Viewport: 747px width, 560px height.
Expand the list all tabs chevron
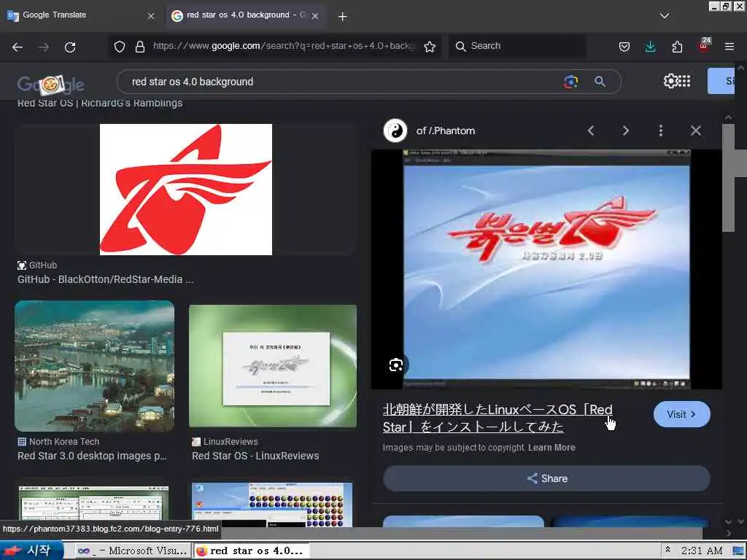[x=665, y=16]
